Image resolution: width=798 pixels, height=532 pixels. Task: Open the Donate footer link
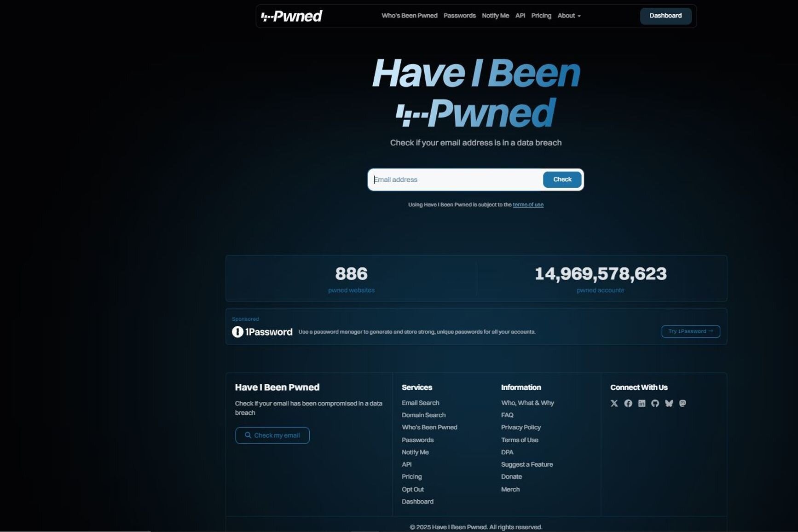point(511,477)
